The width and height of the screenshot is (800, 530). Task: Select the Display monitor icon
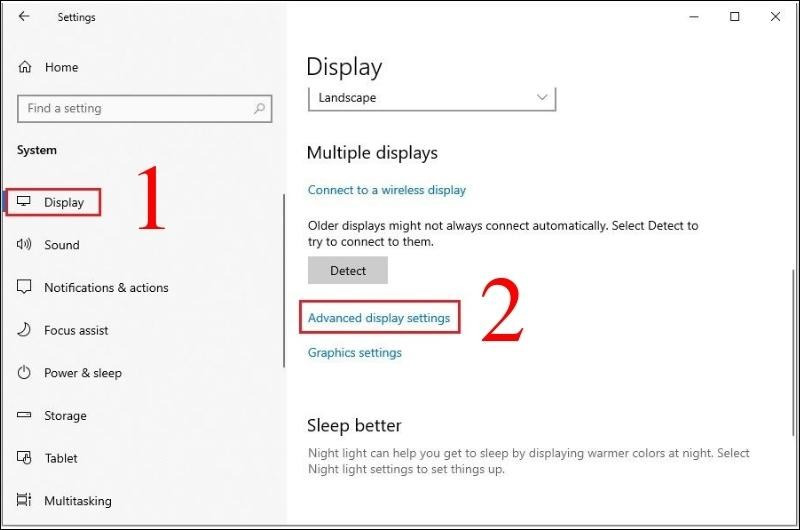25,202
